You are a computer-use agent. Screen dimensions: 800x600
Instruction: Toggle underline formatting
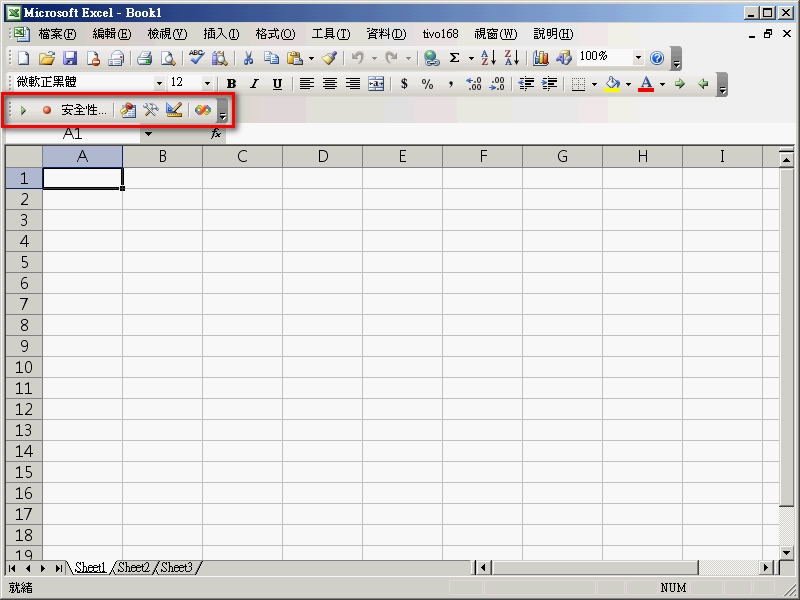277,84
